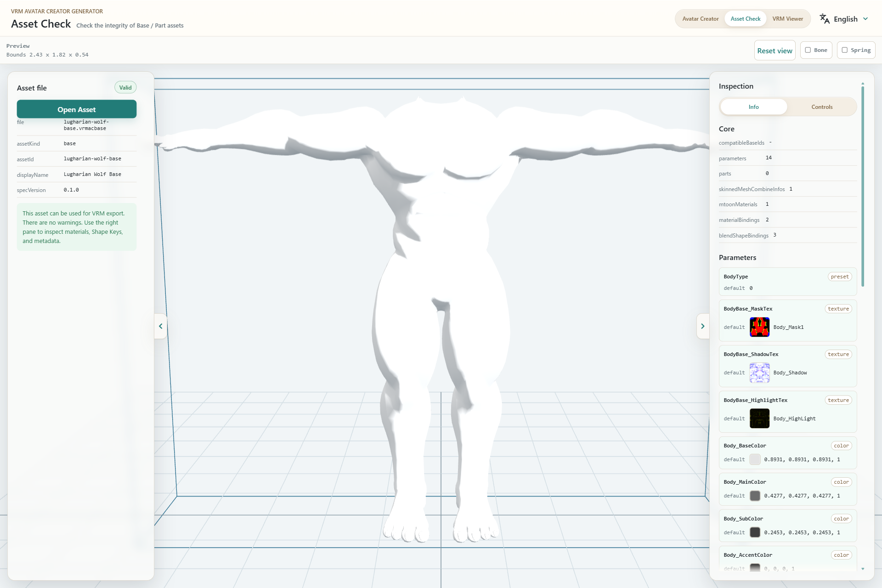The width and height of the screenshot is (882, 588).
Task: Click the compatibleBaseIds row
Action: click(787, 142)
